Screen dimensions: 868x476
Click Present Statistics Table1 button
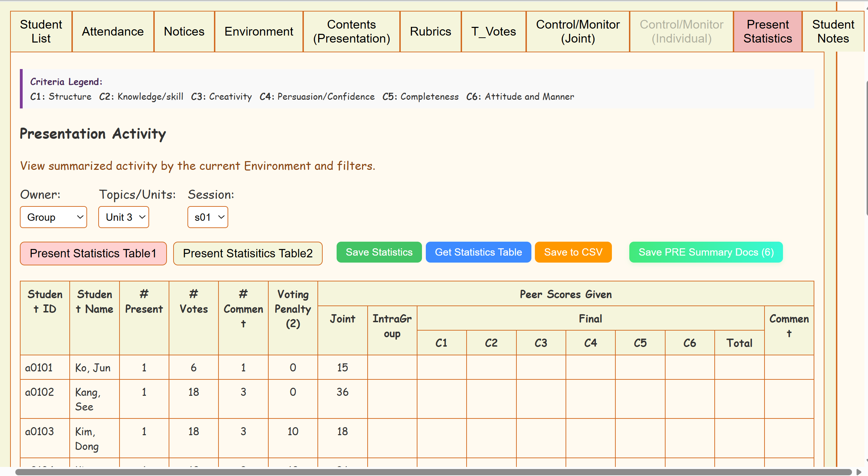pos(93,253)
